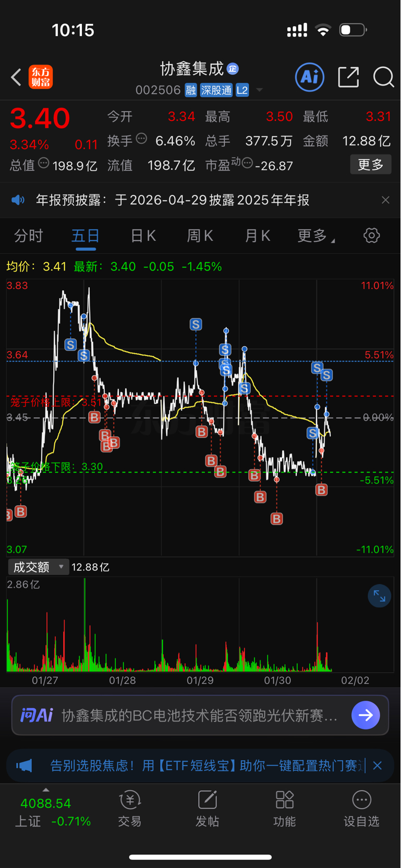Tap the blue 企 icon beside the stock name
This screenshot has width=401, height=868.
(233, 69)
